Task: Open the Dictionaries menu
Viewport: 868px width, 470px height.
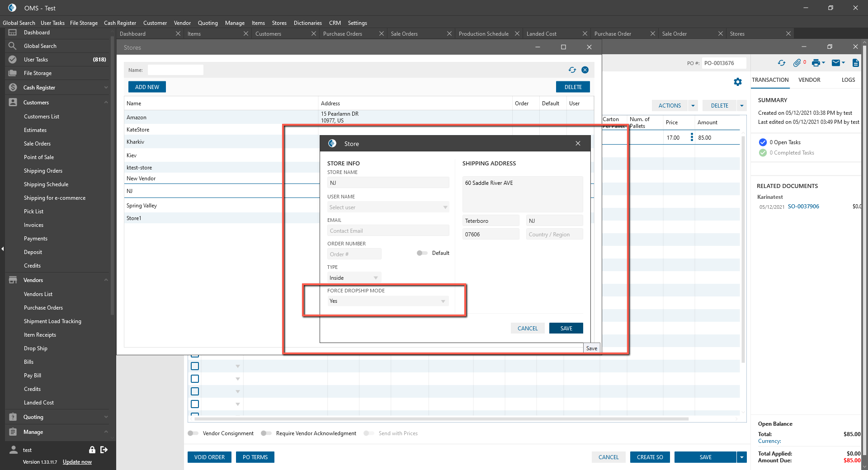Action: pyautogui.click(x=307, y=23)
